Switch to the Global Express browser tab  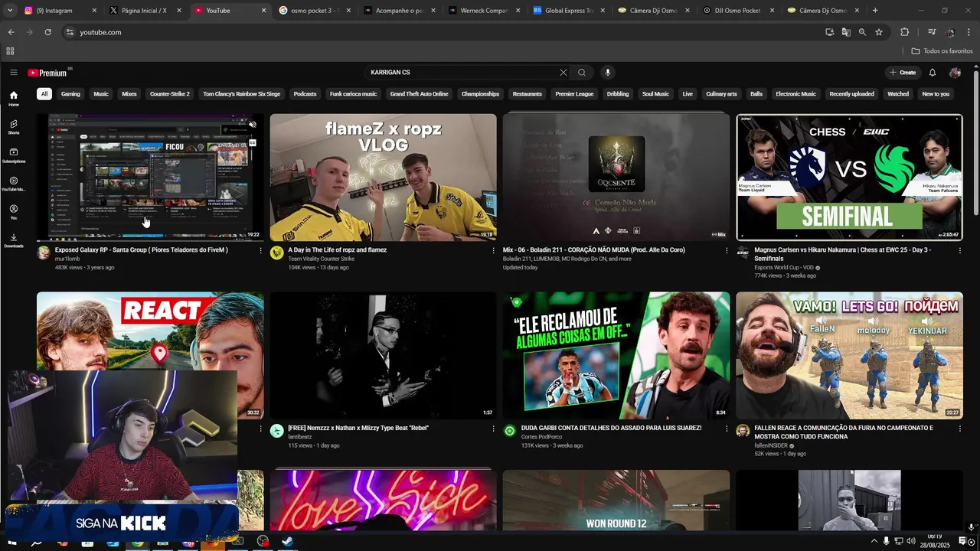568,11
